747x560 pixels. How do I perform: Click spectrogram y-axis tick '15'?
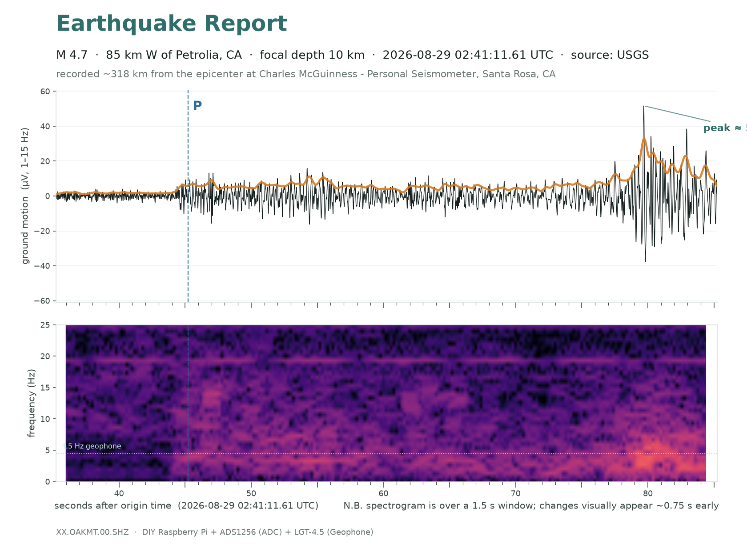[x=45, y=388]
